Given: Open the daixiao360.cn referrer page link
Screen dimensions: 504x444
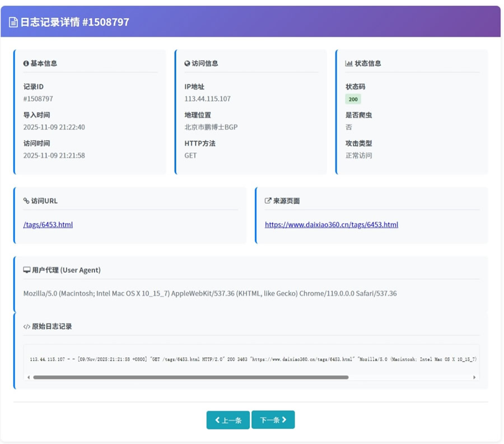Looking at the screenshot, I should point(332,225).
